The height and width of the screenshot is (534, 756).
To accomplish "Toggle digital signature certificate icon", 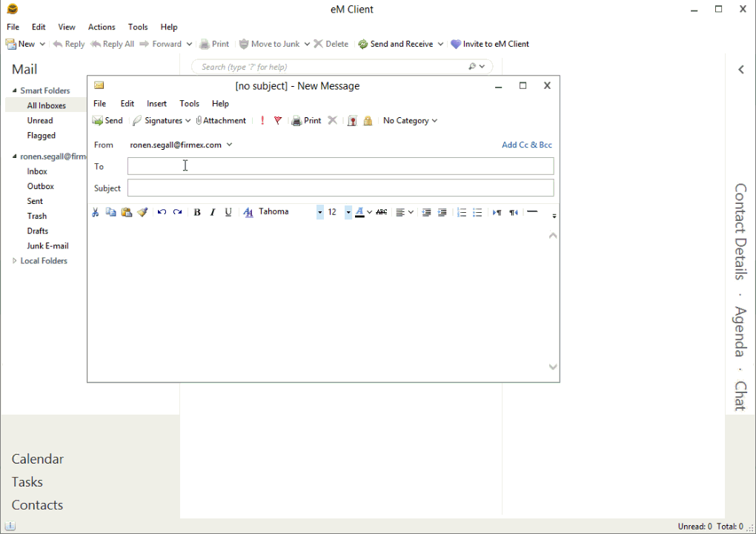I will coord(353,121).
